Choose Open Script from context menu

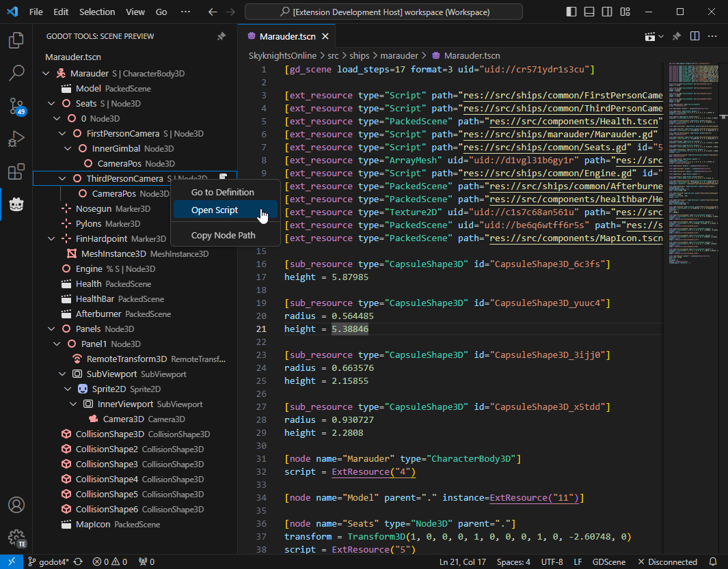(x=215, y=210)
